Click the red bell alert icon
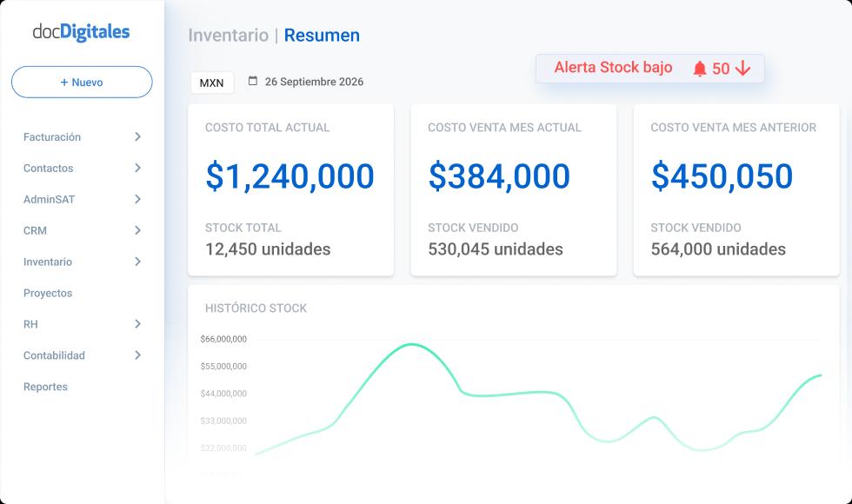Image resolution: width=852 pixels, height=504 pixels. tap(700, 69)
